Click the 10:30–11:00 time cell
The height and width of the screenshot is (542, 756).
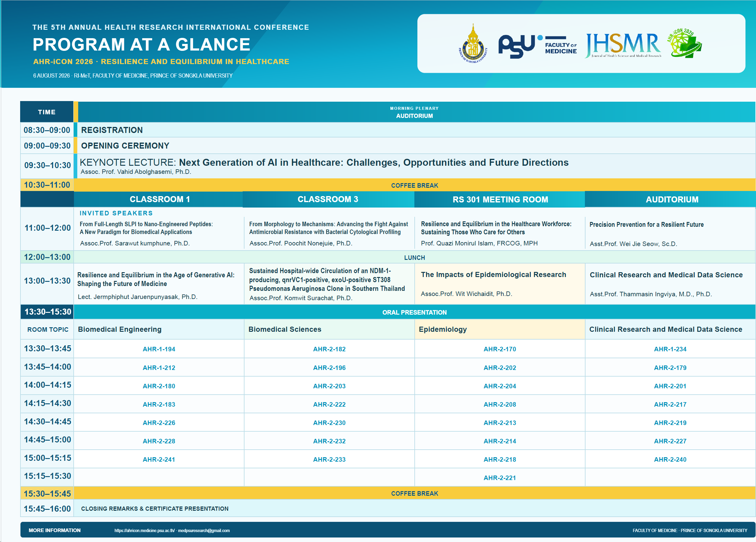point(47,185)
